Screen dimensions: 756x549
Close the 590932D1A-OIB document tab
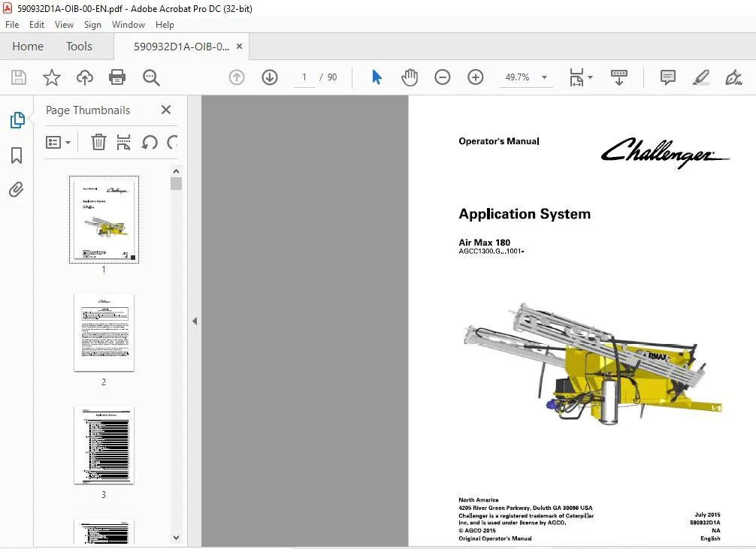(x=239, y=47)
